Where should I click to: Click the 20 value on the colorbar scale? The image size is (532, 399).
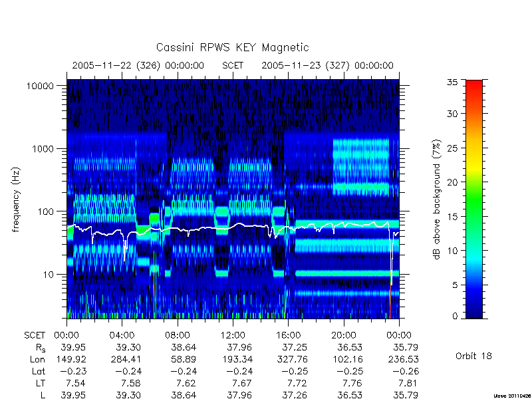[x=452, y=182]
